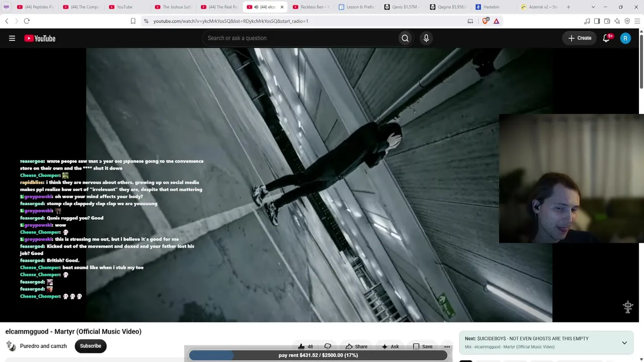Share the Martyr video
This screenshot has width=644, height=362.
tap(356, 346)
